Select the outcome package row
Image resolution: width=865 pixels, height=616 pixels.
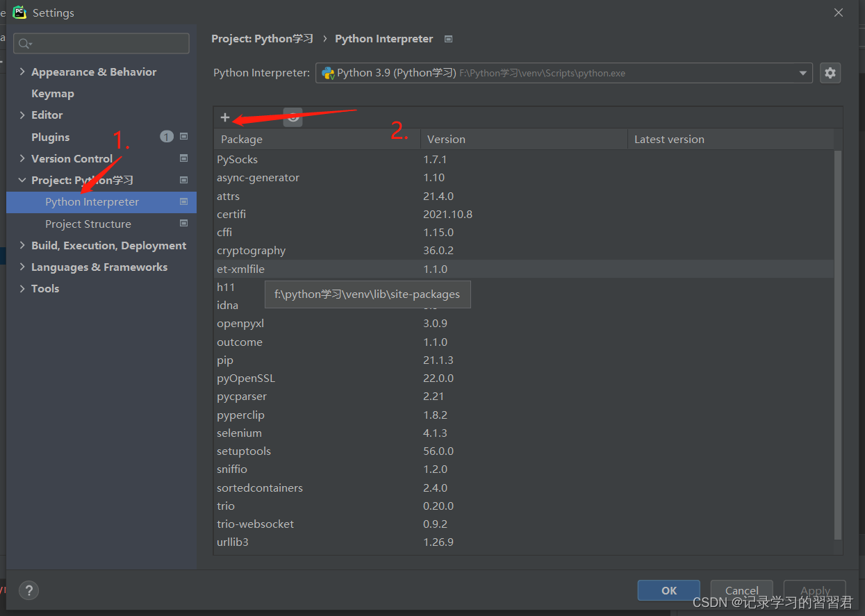524,342
